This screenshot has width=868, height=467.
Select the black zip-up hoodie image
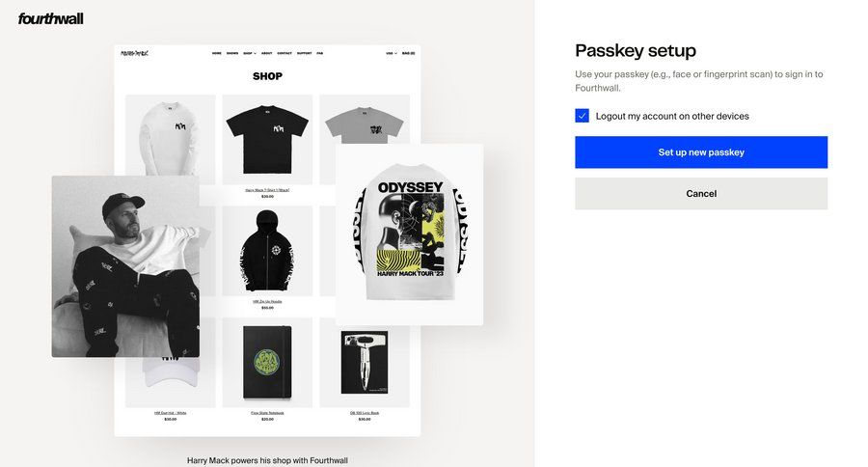(267, 251)
